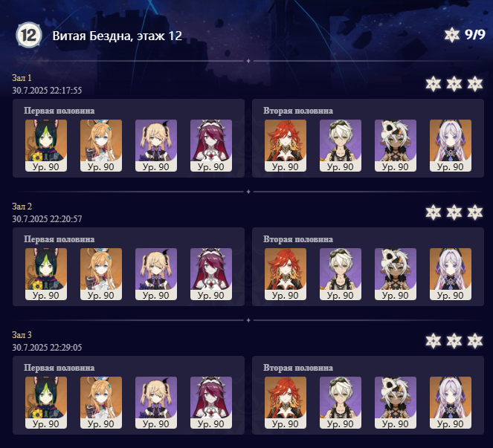The width and height of the screenshot is (493, 448).
Task: Click the Вторая половина header in Зал 3
Action: pyautogui.click(x=298, y=368)
